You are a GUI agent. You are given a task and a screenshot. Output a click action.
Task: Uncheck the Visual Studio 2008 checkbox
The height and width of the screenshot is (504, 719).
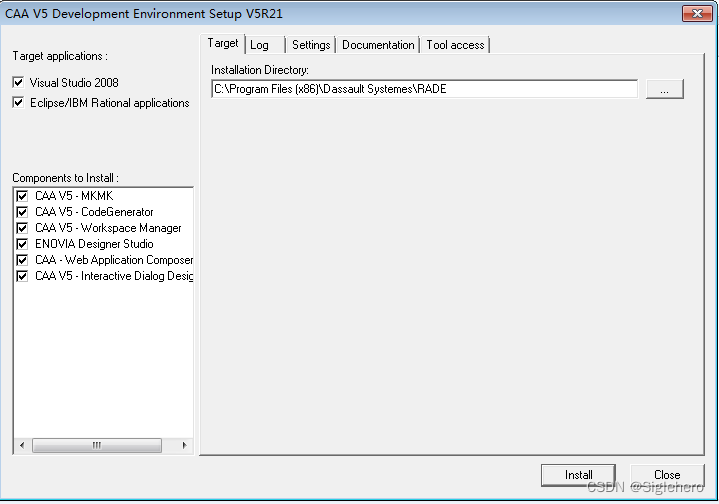18,83
